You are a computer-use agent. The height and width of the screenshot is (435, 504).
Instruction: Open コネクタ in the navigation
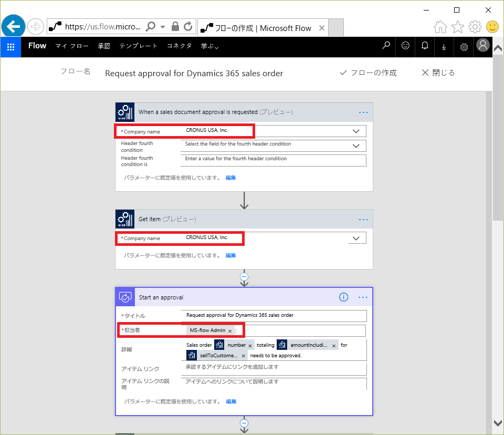pos(179,46)
